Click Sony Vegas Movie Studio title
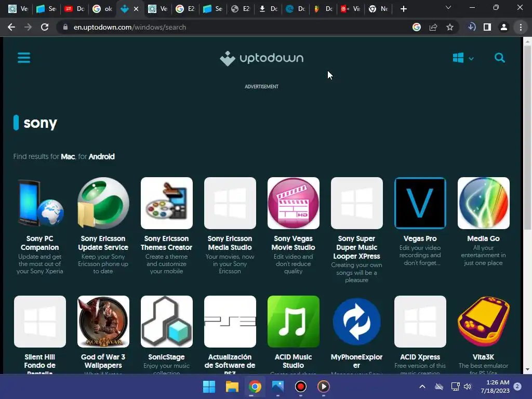 [x=294, y=243]
